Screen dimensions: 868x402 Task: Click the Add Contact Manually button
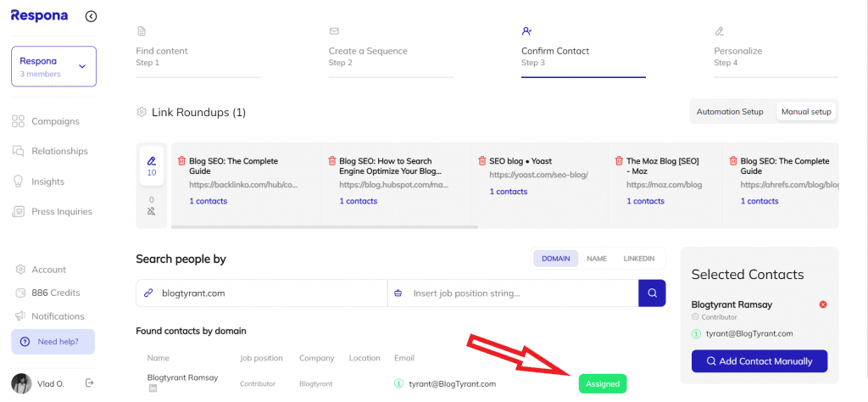[x=759, y=361]
